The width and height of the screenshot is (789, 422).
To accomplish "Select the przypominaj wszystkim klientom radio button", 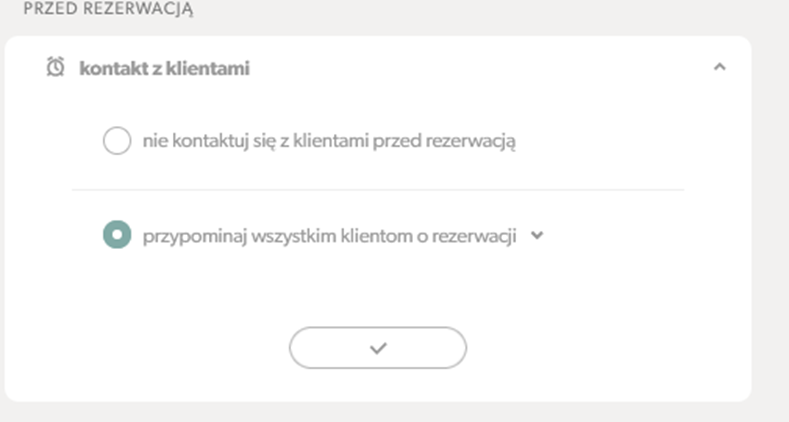I will pos(117,234).
